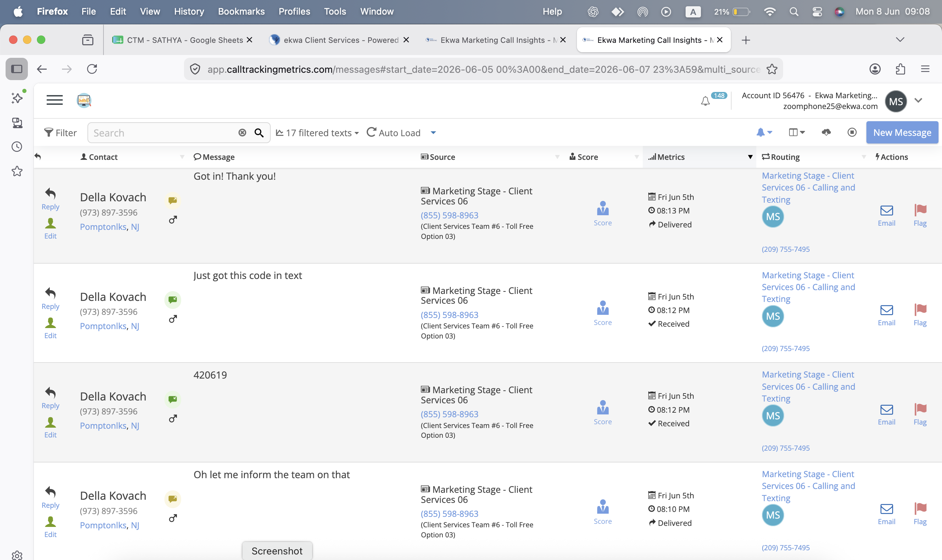Reload the page with the refresh button
Image resolution: width=942 pixels, height=560 pixels.
pyautogui.click(x=92, y=69)
